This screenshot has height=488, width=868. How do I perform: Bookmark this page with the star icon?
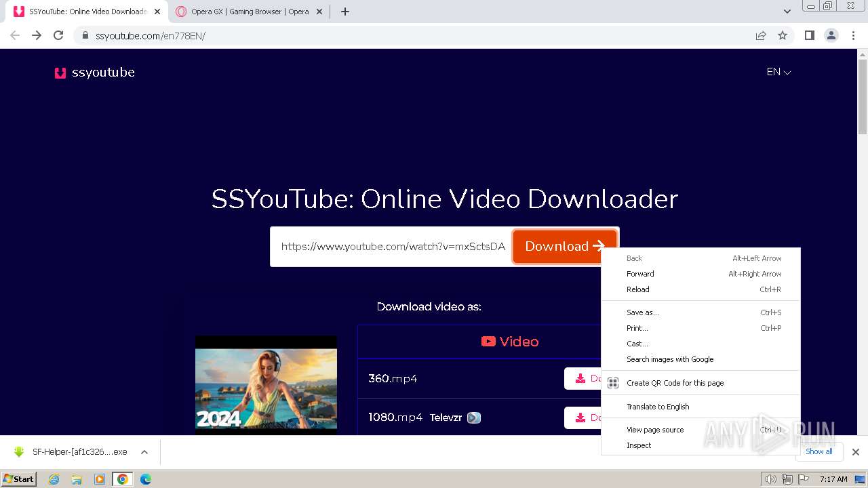tap(783, 35)
